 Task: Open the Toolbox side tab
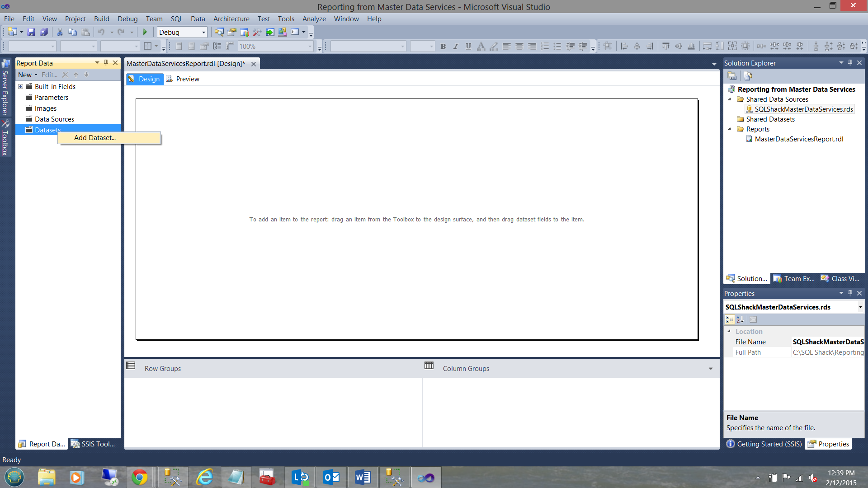[5, 138]
